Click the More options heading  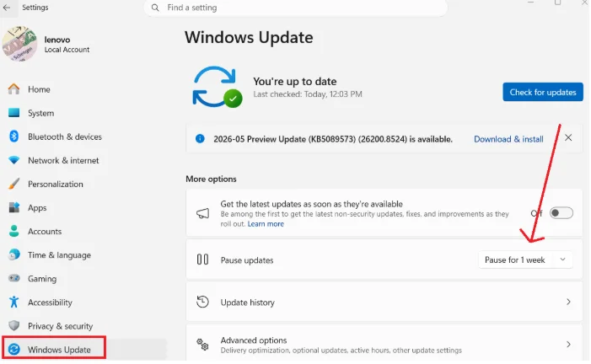point(211,179)
